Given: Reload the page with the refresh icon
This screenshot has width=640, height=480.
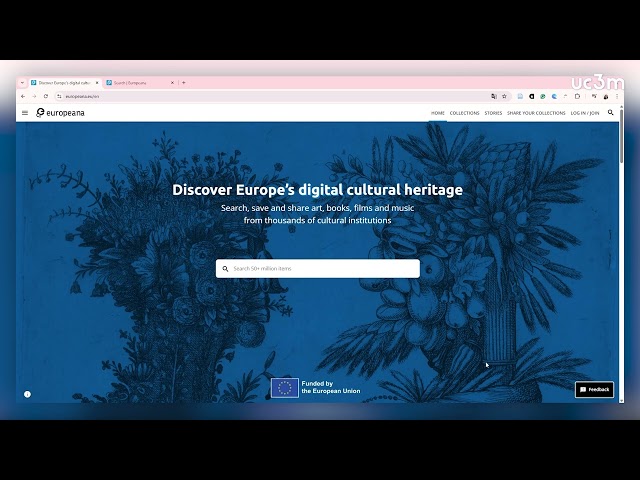Looking at the screenshot, I should click(x=46, y=96).
